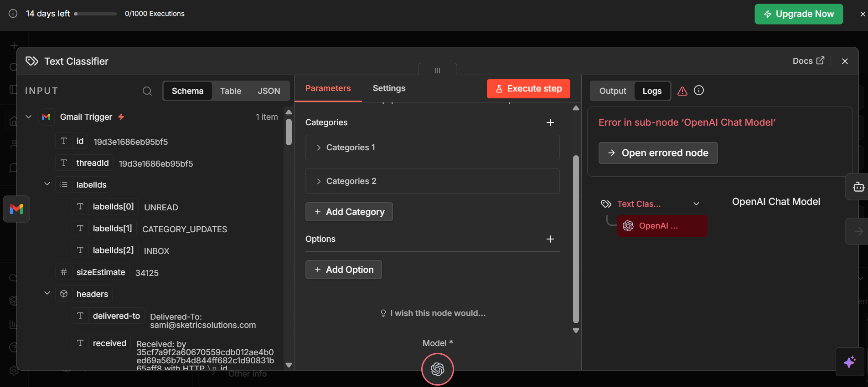Click the warning triangle icon beside Logs
The width and height of the screenshot is (868, 387).
click(682, 91)
